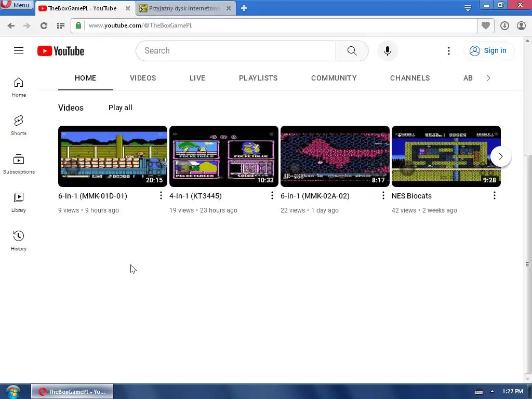Open the YouTube hamburger guide menu

pos(19,51)
